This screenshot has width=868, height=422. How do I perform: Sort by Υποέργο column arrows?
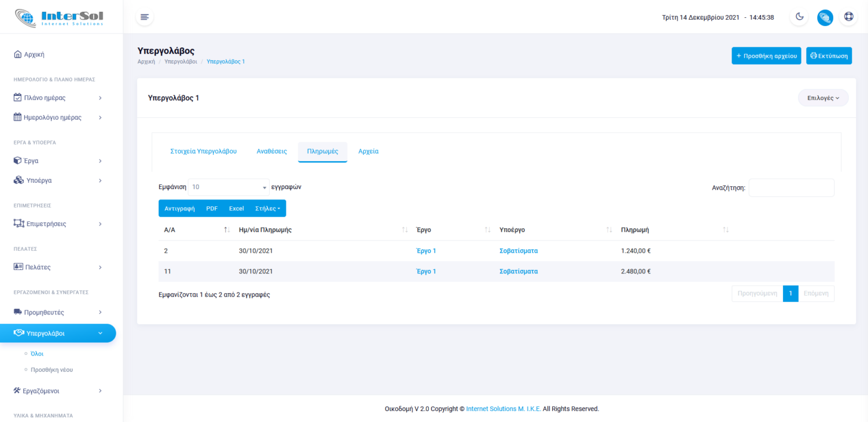coord(609,230)
